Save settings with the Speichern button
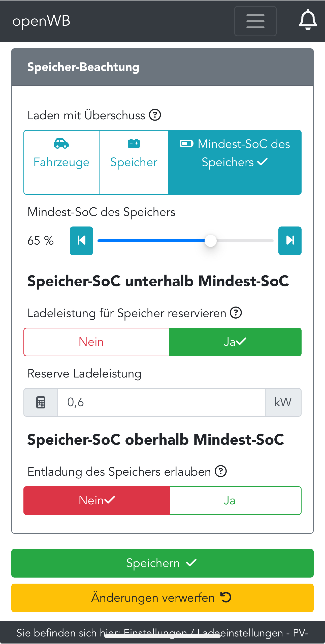Viewport: 325px width, 644px height. 162,563
